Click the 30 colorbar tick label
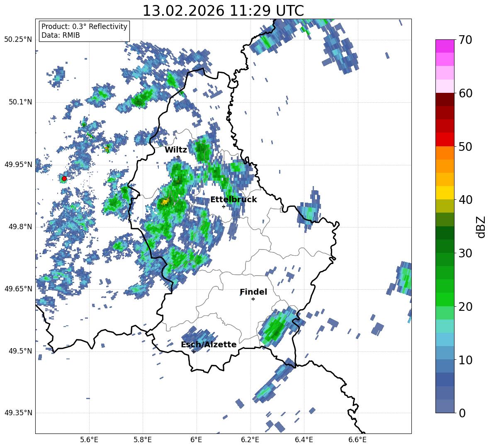 [466, 253]
